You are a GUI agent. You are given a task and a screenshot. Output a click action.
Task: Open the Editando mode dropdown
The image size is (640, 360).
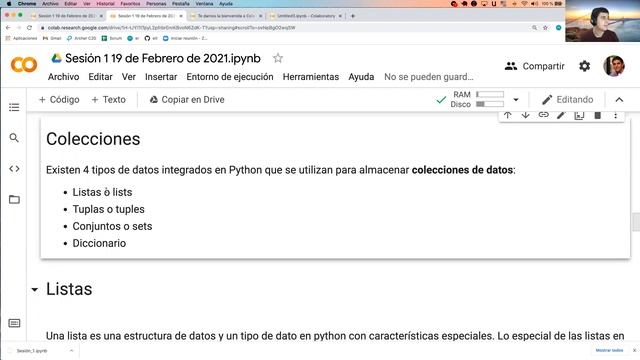tap(567, 100)
